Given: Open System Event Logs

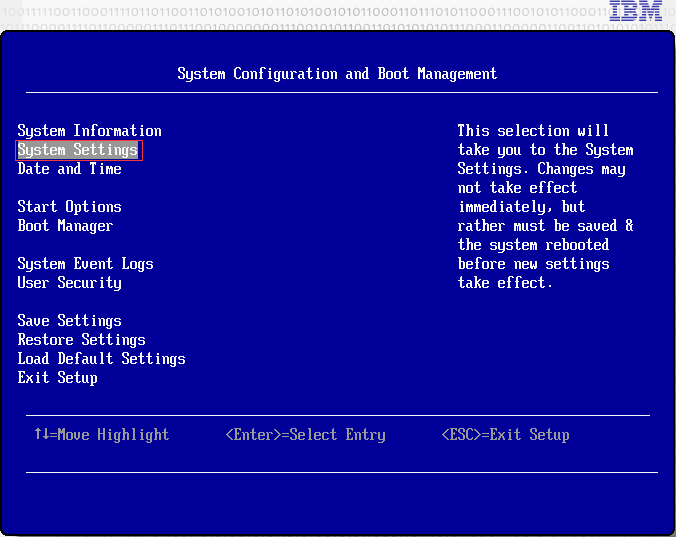Looking at the screenshot, I should point(85,264).
